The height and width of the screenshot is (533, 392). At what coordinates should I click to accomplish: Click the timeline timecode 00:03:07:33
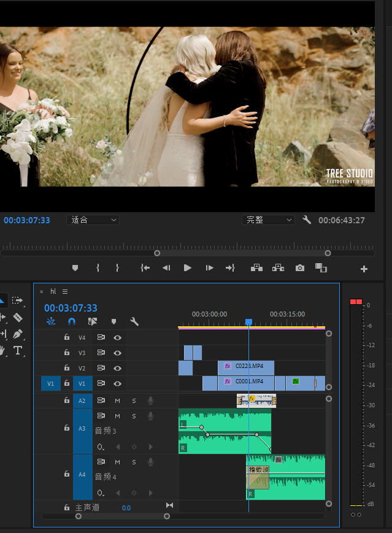pyautogui.click(x=71, y=308)
